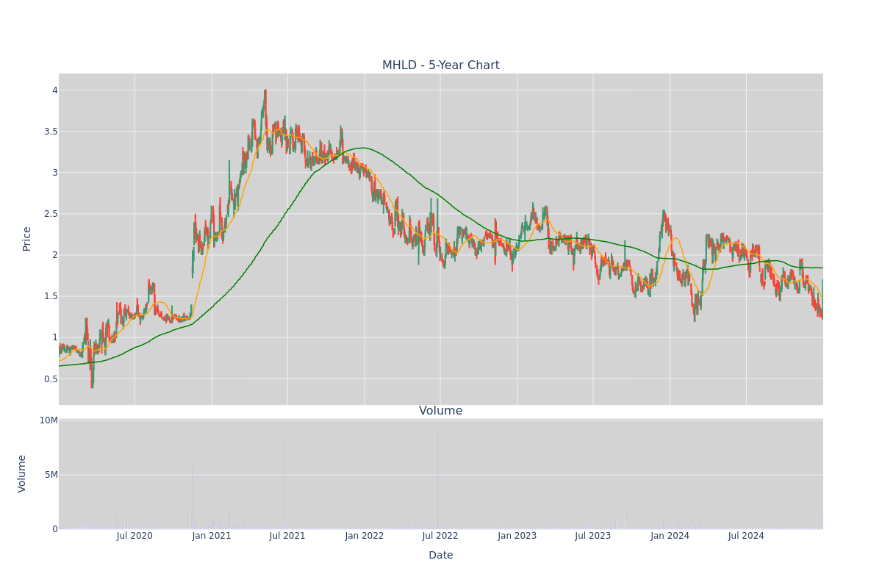Click the 10M volume tick label
The image size is (882, 588).
tap(49, 420)
